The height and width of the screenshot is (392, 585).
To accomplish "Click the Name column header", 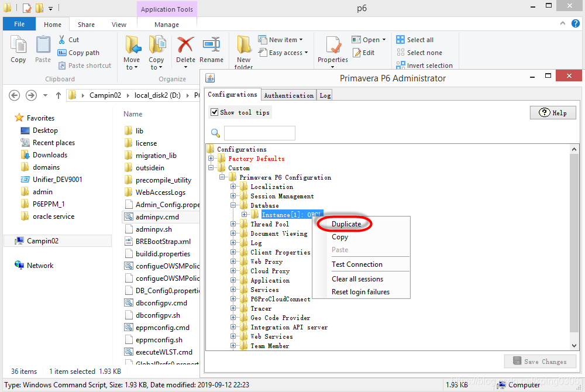I will point(133,114).
